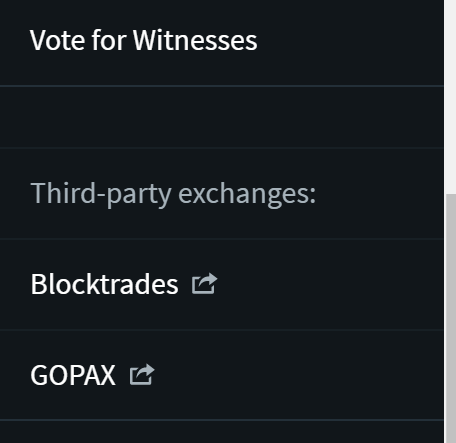Click the word GOPAX

(73, 375)
